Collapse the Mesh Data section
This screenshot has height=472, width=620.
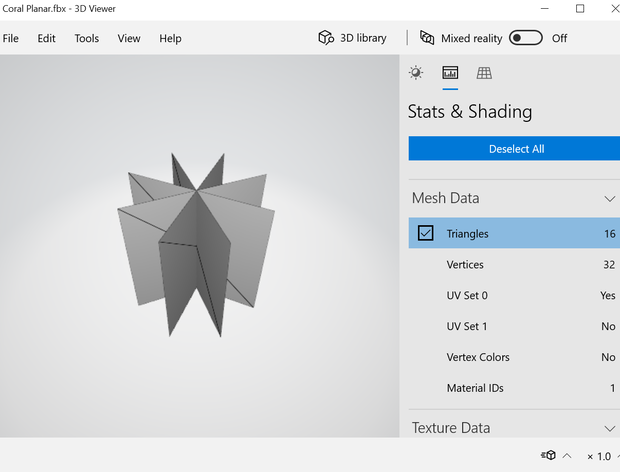tap(609, 198)
